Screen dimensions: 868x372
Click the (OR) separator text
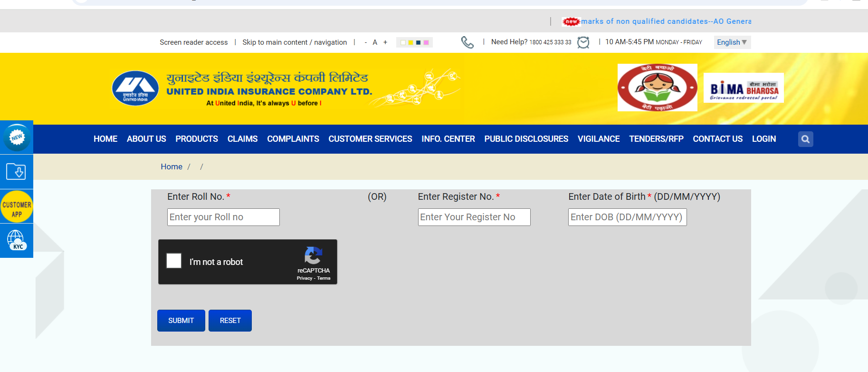pyautogui.click(x=377, y=196)
